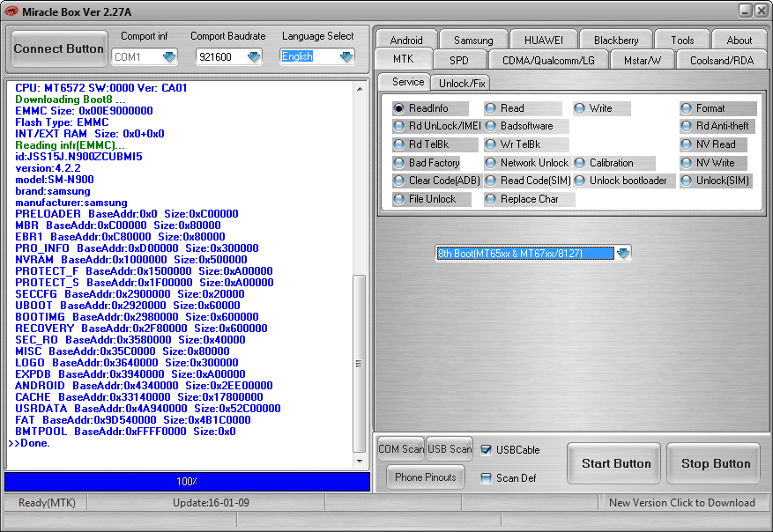This screenshot has width=773, height=532.
Task: Click 'Update:16-01-09' status bar text
Action: point(211,502)
